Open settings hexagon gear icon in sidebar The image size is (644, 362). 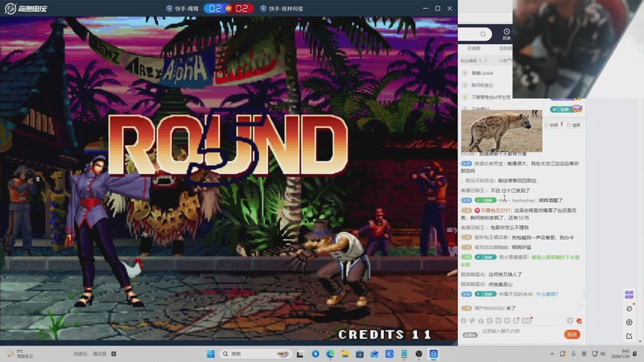(x=630, y=323)
